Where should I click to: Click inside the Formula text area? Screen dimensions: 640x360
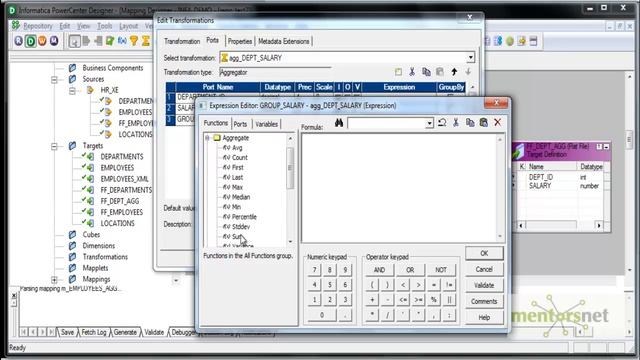point(399,188)
